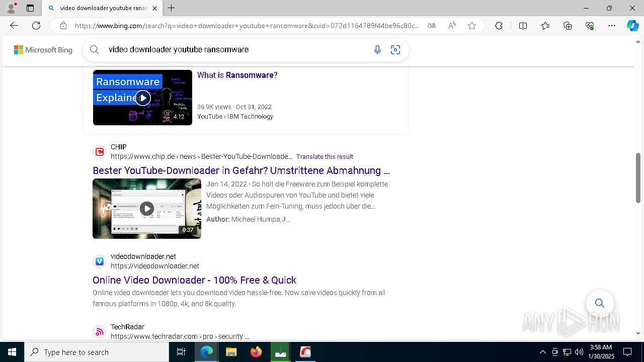This screenshot has height=362, width=644.
Task: Launch Firefox from taskbar
Action: coord(256,352)
